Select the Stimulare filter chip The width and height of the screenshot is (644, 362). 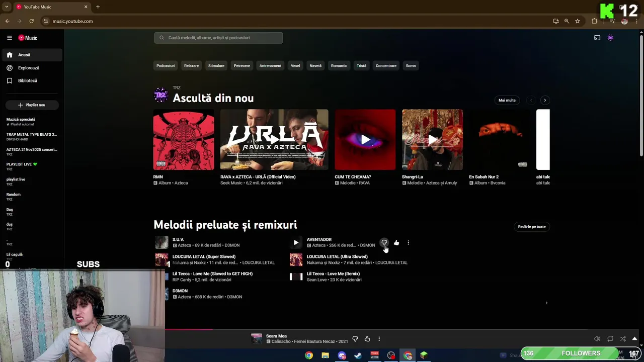point(216,66)
